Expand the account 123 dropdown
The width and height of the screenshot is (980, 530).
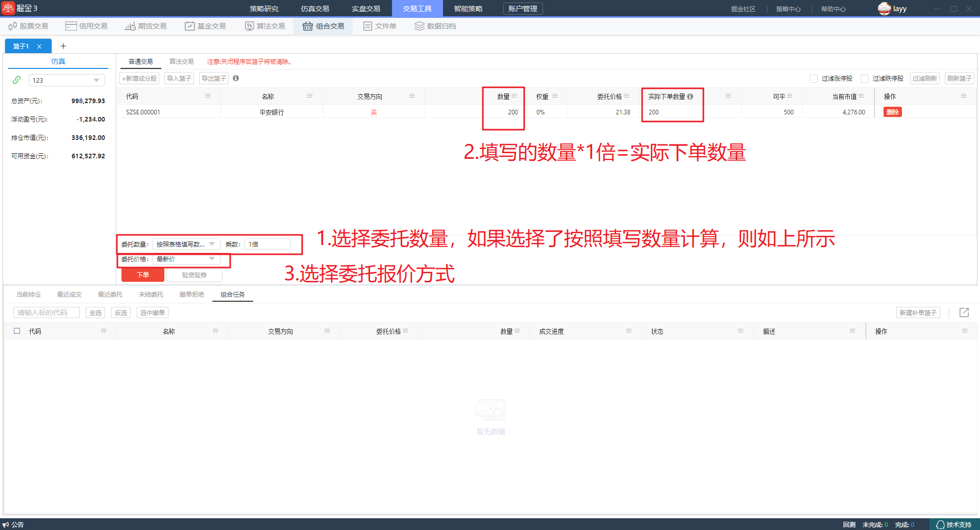(96, 80)
